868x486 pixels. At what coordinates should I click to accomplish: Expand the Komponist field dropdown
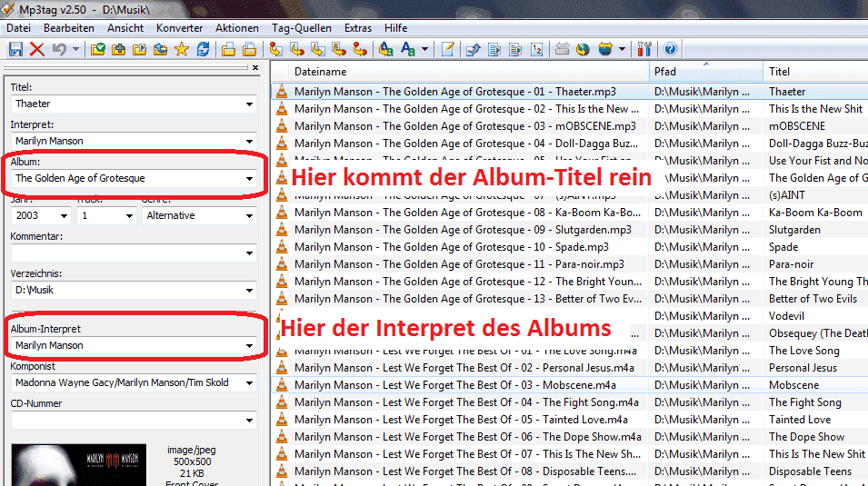(x=249, y=383)
